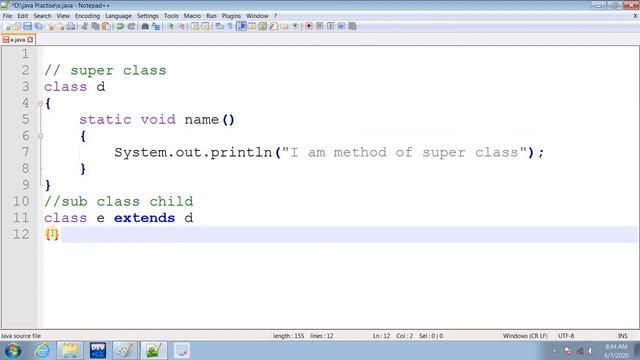Screen dimensions: 640x360
Task: Click 'Windows (CR LF)' in status bar
Action: (525, 336)
